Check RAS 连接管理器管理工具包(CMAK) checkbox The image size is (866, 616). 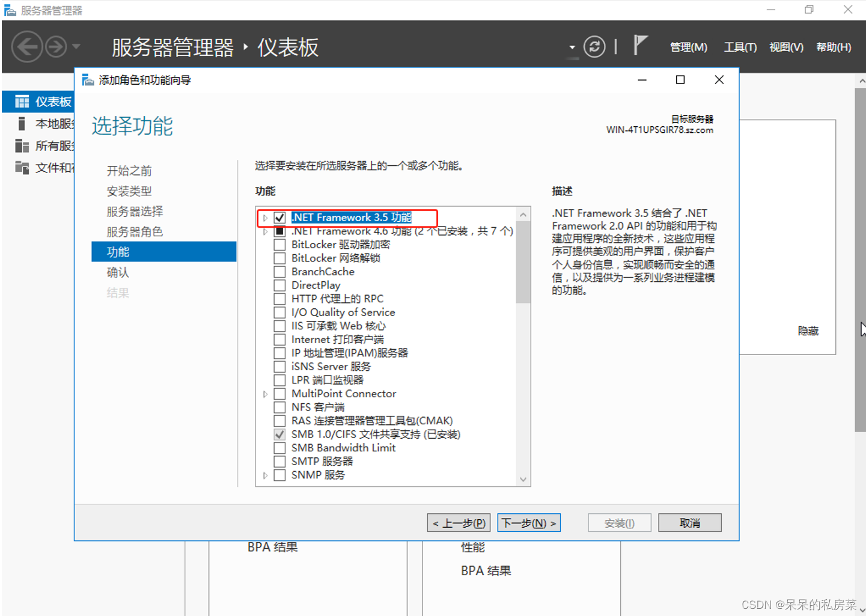279,421
